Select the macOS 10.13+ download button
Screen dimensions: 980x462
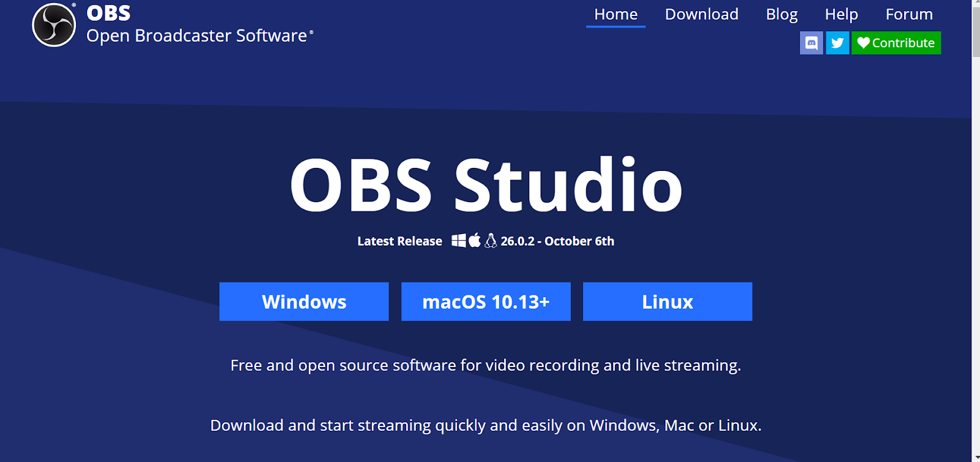[x=486, y=301]
